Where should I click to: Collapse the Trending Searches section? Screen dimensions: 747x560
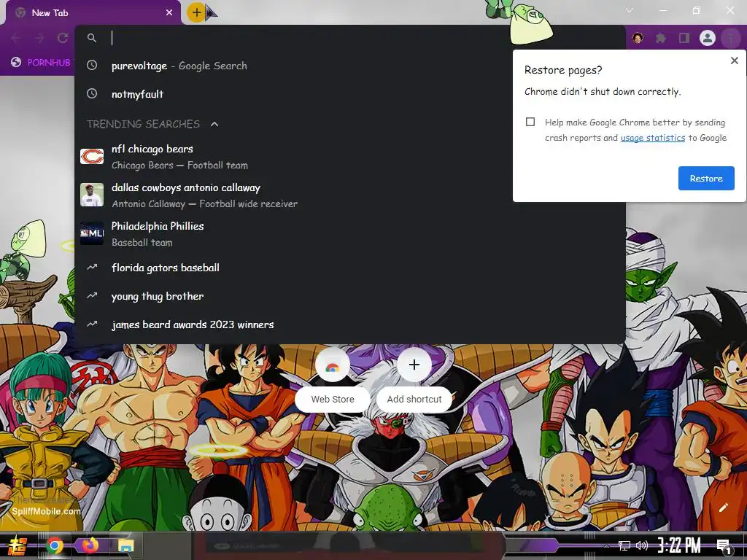click(x=214, y=124)
